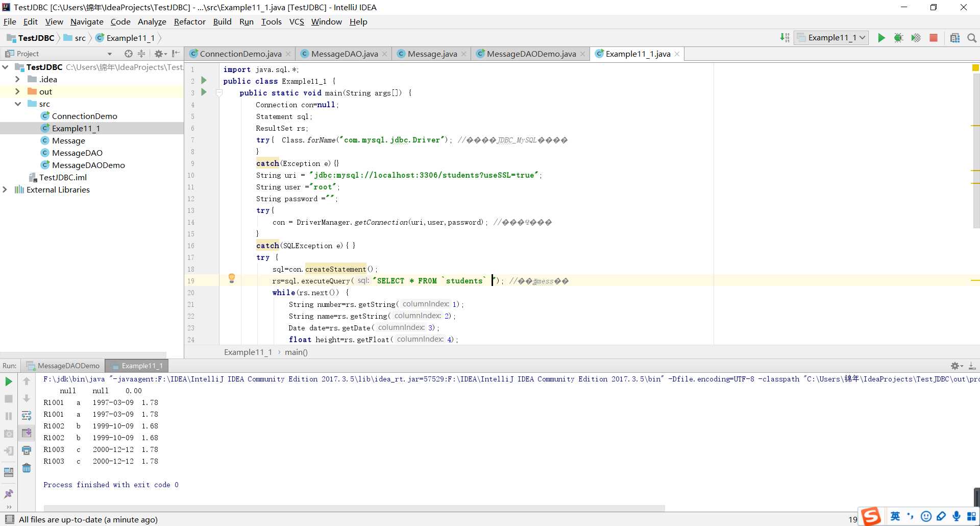The height and width of the screenshot is (526, 980).
Task: Click src breadcrumb in navigation bar
Action: tap(75, 38)
